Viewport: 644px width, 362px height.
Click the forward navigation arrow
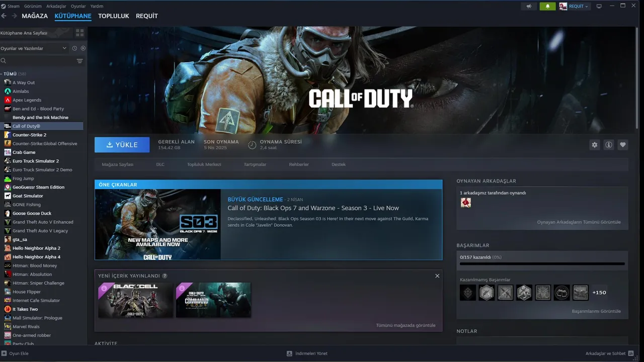coord(14,16)
